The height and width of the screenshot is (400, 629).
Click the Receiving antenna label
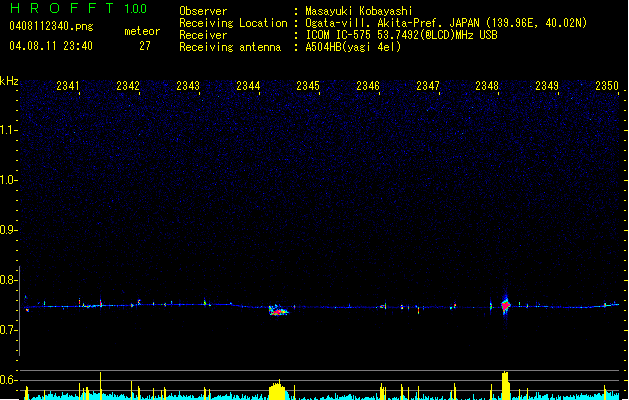(230, 47)
